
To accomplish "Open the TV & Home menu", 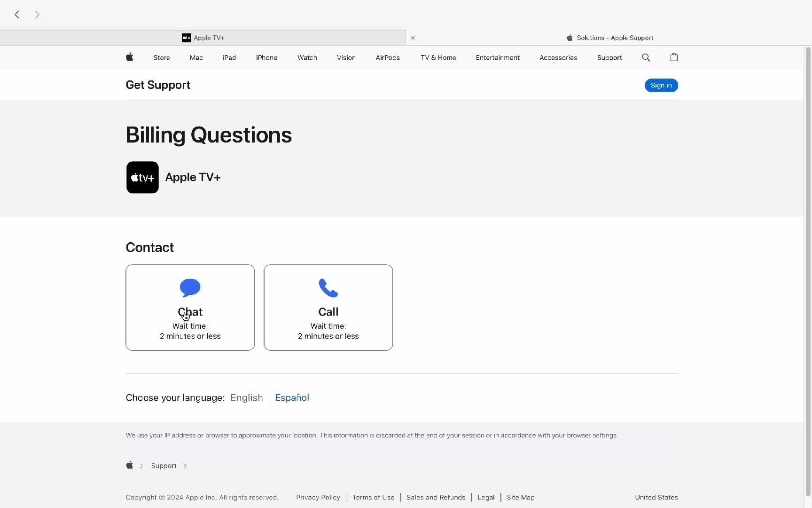I will point(438,58).
